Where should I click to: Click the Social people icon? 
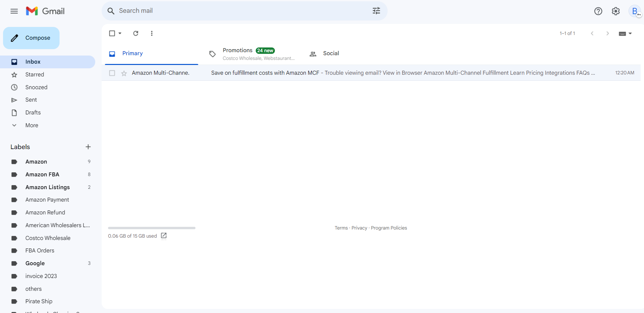click(313, 54)
